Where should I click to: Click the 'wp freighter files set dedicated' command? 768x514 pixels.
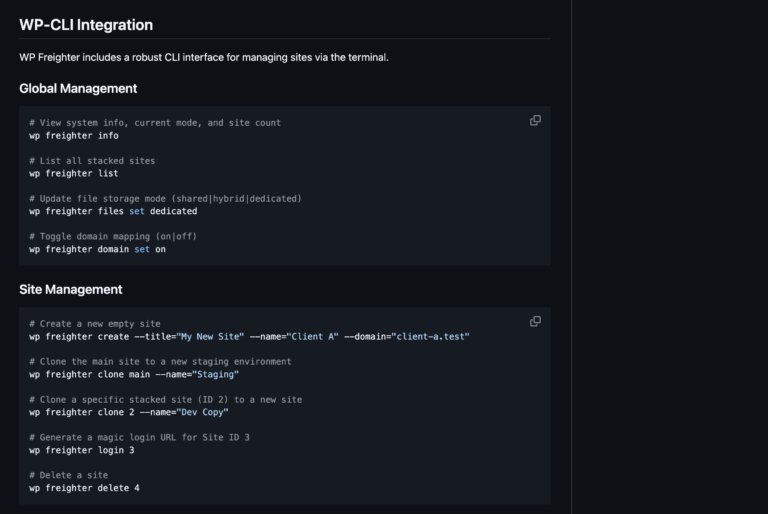click(113, 211)
